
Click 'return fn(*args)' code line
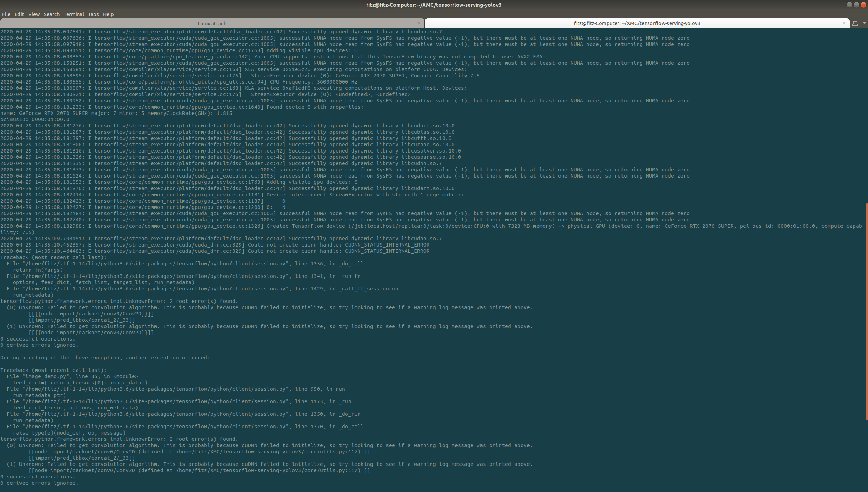pyautogui.click(x=38, y=270)
